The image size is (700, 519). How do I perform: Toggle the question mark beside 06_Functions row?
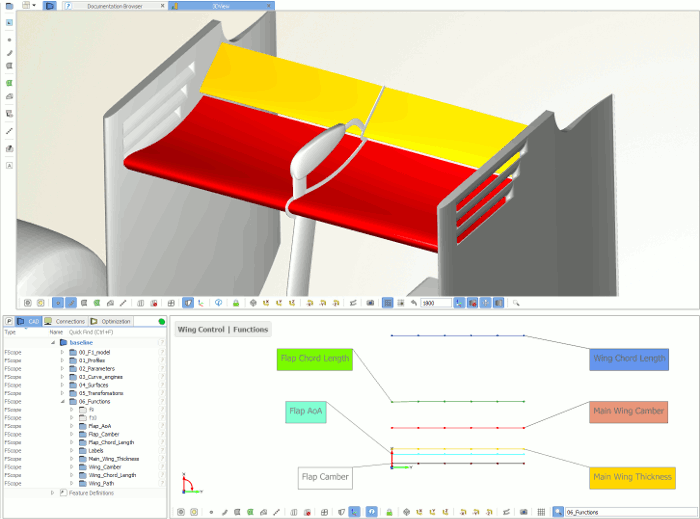click(x=162, y=401)
